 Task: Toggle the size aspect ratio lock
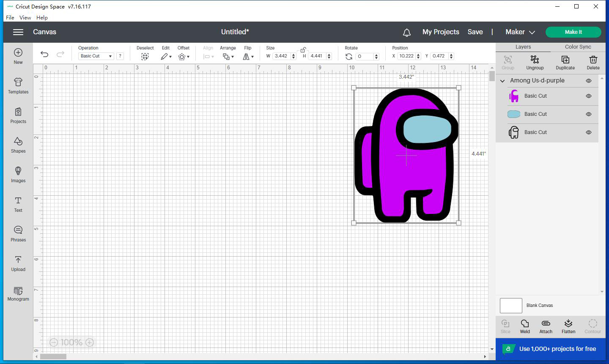303,50
